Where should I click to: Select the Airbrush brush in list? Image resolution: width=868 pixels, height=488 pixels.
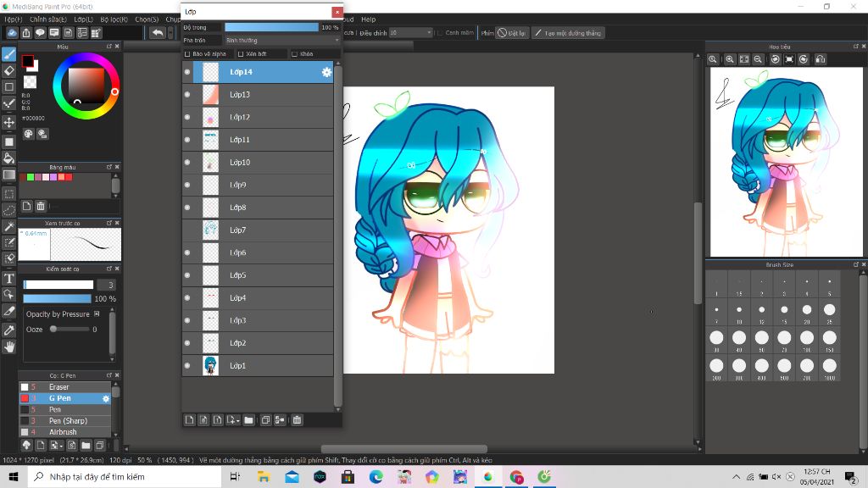coord(65,432)
